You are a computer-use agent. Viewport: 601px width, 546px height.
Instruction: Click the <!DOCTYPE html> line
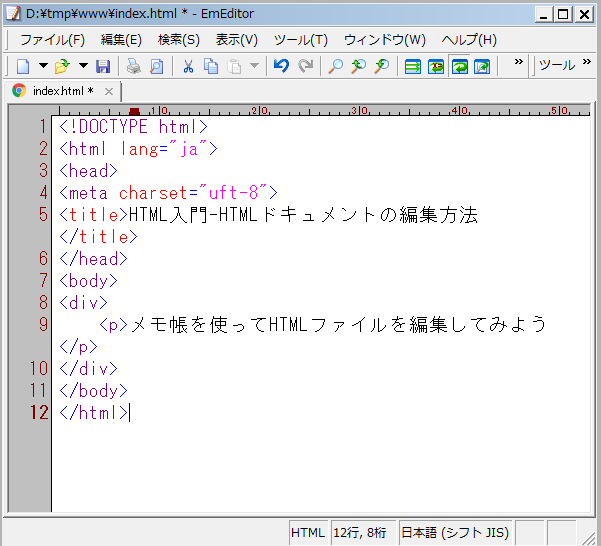[x=133, y=127]
